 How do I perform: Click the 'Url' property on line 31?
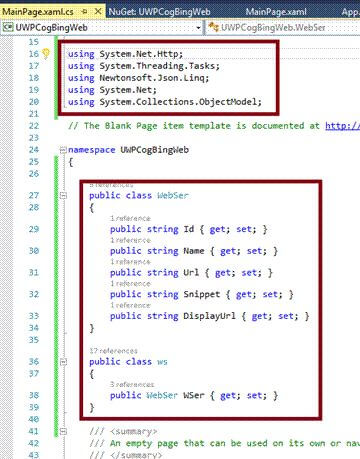point(191,273)
